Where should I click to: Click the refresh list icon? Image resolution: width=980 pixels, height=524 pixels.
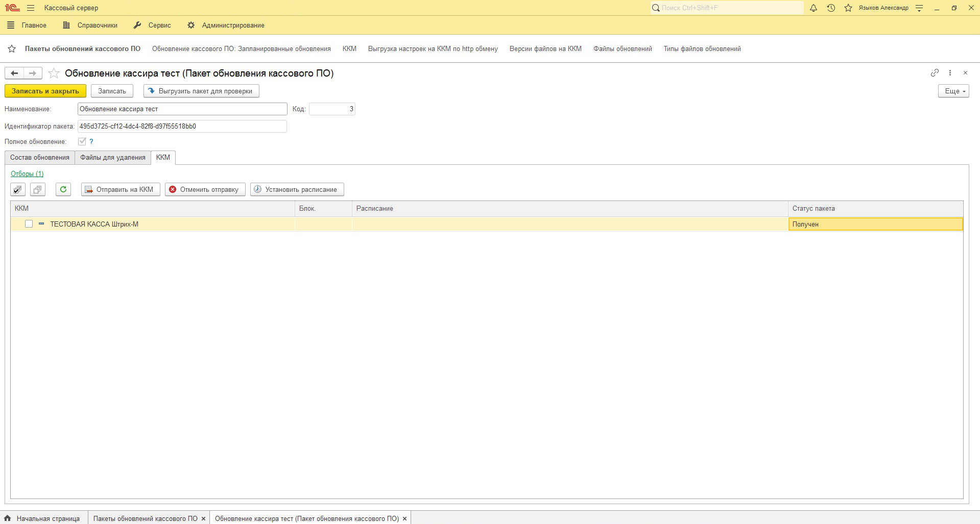63,189
